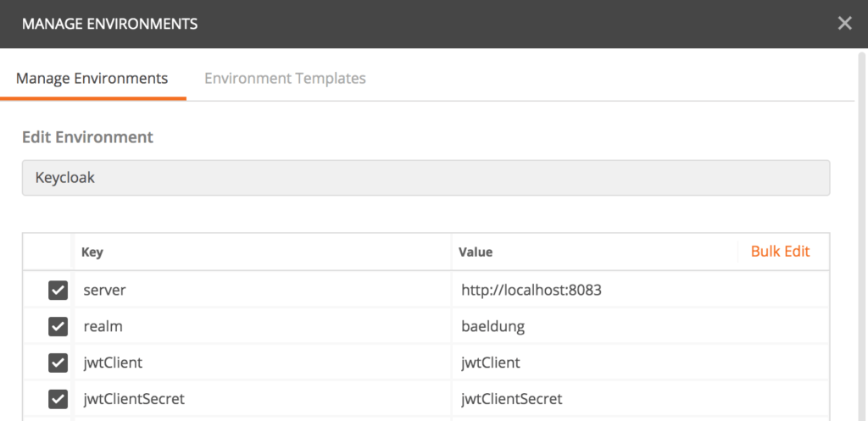The image size is (868, 421).
Task: Toggle the jwtClient variable checkbox
Action: click(58, 363)
